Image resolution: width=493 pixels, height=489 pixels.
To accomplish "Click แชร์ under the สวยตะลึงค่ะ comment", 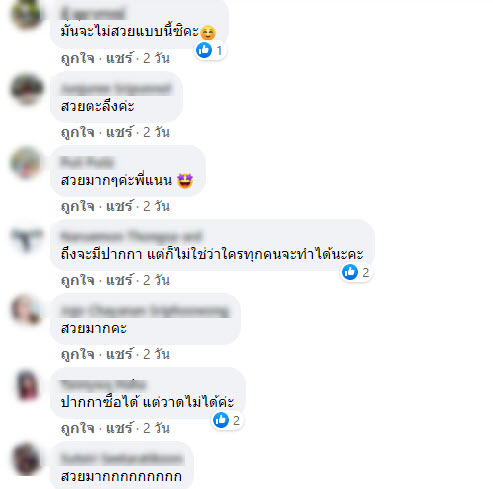I will tap(119, 132).
